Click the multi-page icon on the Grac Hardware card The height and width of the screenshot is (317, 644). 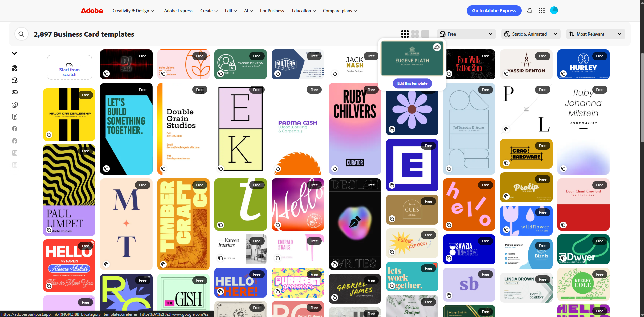[506, 163]
